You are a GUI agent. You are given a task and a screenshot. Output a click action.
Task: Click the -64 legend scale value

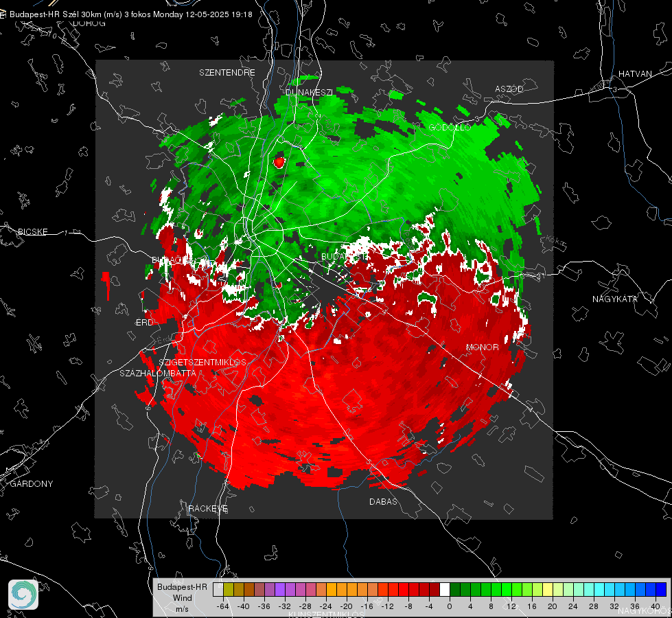pyautogui.click(x=223, y=606)
